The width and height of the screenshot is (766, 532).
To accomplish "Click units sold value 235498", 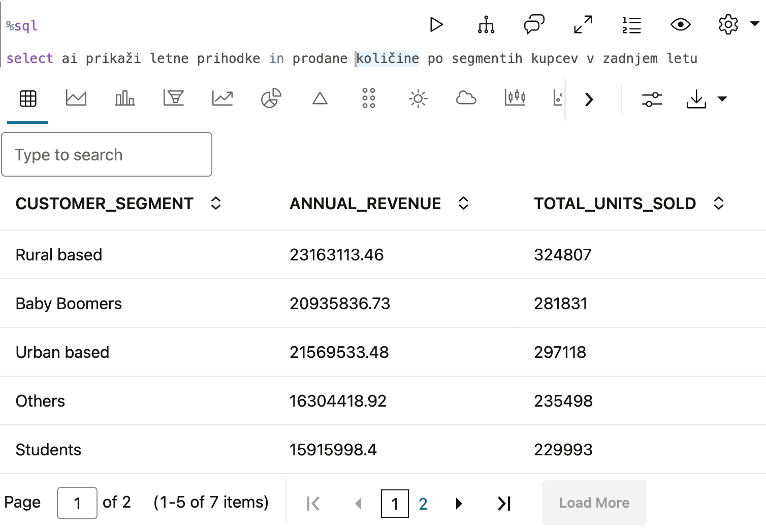I will pos(563,401).
